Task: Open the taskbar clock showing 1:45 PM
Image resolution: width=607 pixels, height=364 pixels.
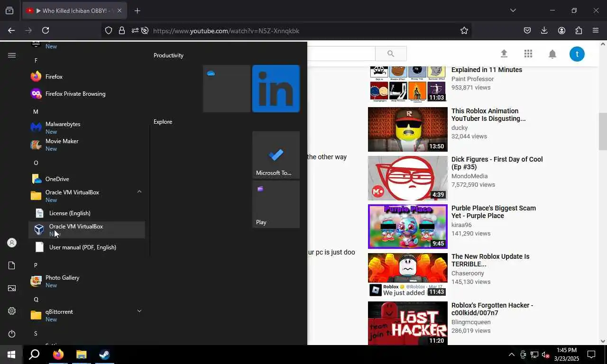Action: (x=567, y=355)
